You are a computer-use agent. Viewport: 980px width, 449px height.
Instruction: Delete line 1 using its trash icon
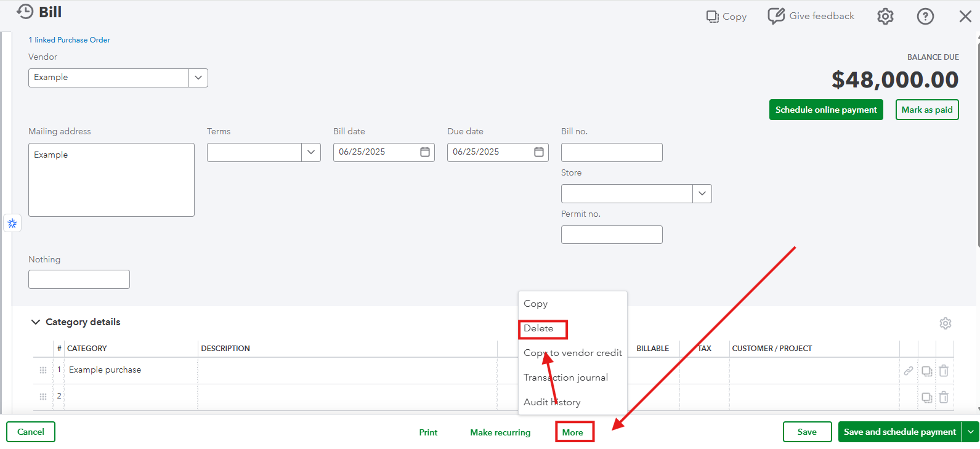click(944, 371)
